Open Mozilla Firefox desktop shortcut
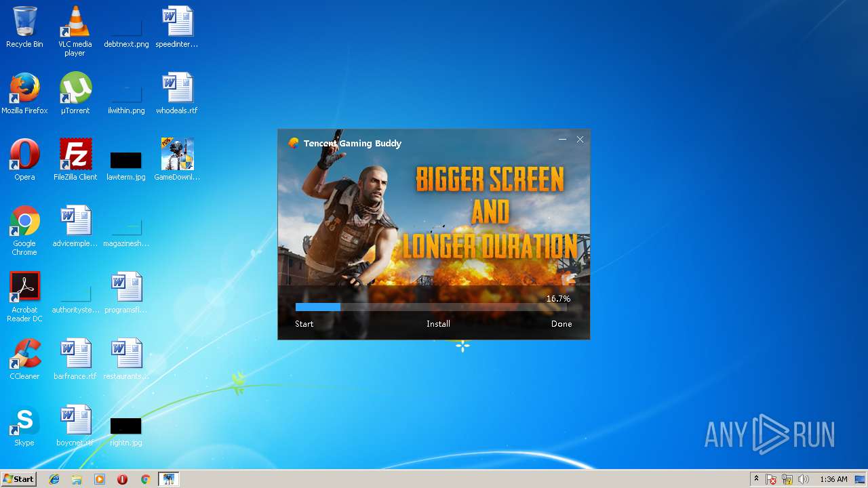 tap(24, 94)
